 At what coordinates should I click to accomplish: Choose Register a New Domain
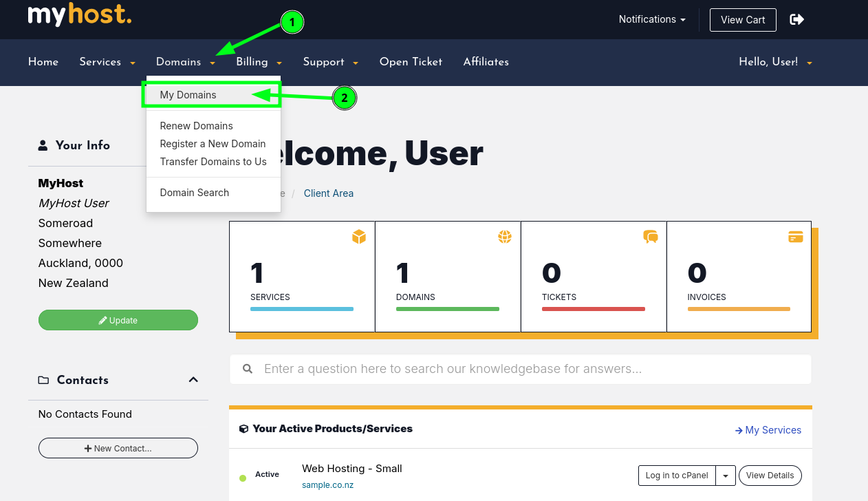[213, 144]
